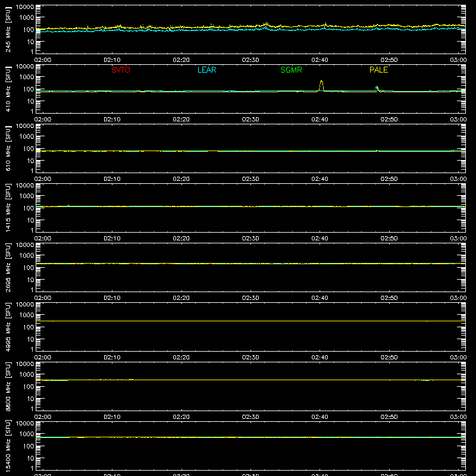
Task: Click the 02:50 tick label under the 410 MHz plot
Action: (389, 120)
